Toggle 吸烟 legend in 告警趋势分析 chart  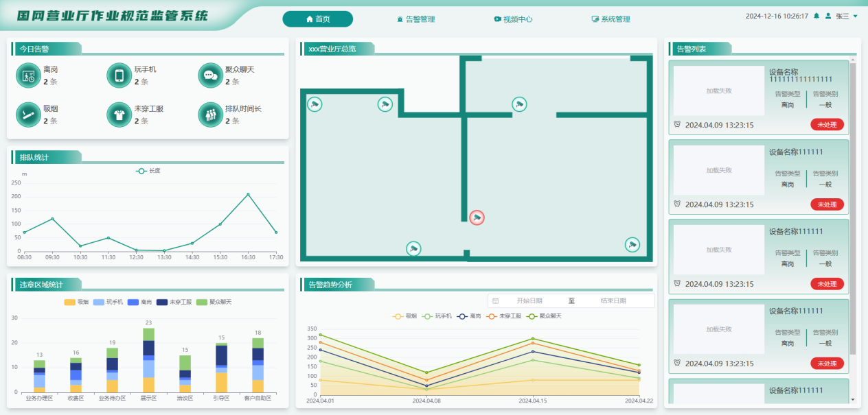click(405, 316)
